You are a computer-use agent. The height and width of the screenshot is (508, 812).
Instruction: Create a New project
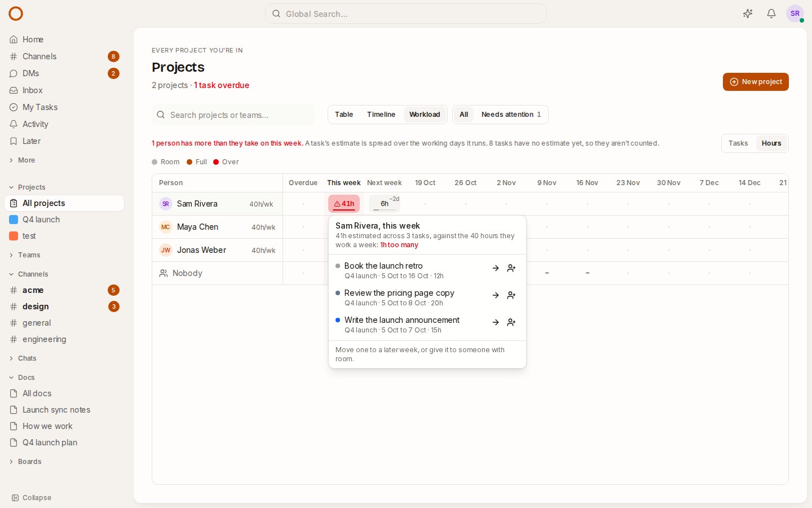(x=756, y=82)
